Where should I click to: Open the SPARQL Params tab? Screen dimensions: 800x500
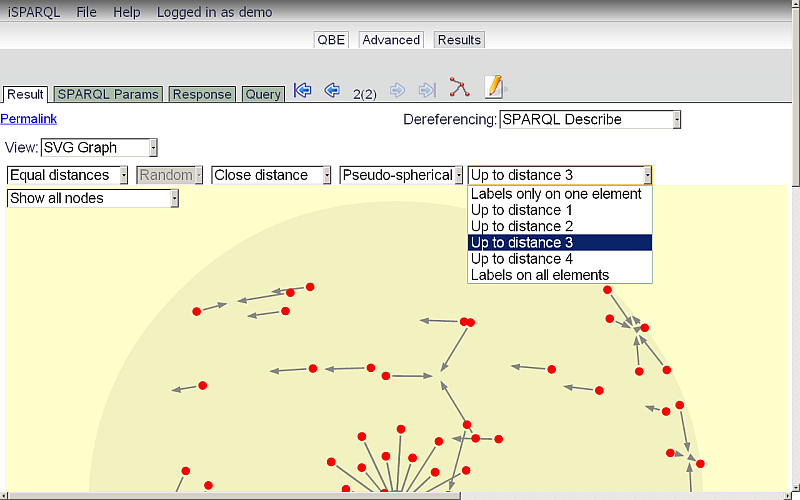coord(108,94)
